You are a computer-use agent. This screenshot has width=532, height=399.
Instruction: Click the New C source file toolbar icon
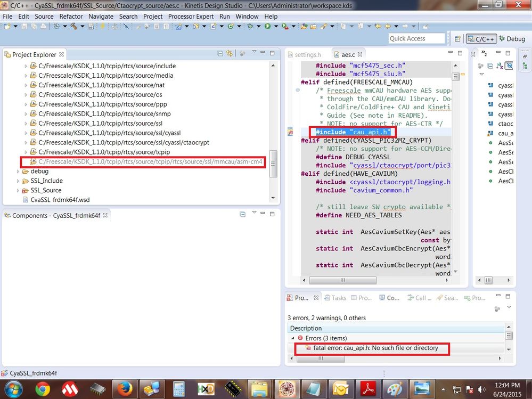tap(214, 26)
